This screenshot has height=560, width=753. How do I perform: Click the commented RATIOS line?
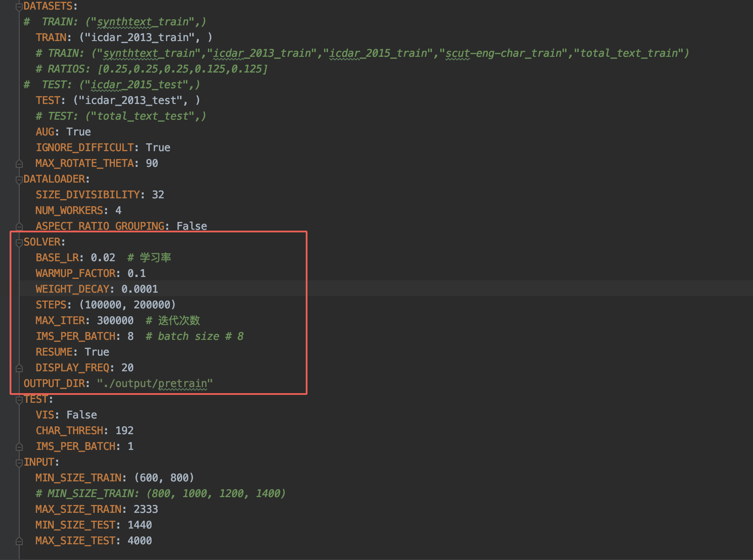(x=152, y=69)
